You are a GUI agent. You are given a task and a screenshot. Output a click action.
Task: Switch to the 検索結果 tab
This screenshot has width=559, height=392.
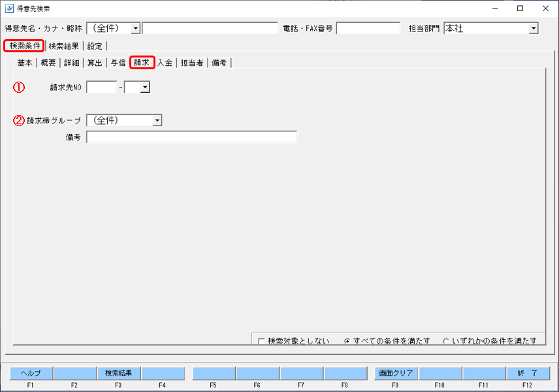tap(64, 46)
